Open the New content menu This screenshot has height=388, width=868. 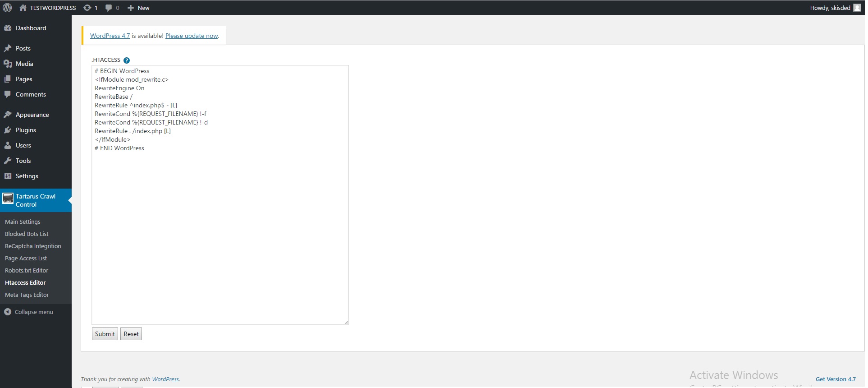coord(138,8)
